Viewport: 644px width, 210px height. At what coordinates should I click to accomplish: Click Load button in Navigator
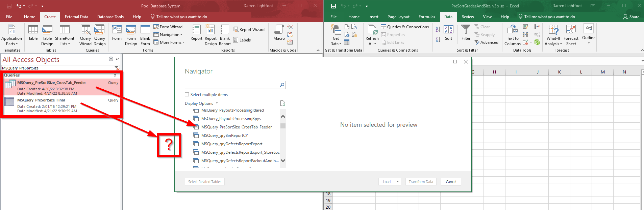pos(387,182)
